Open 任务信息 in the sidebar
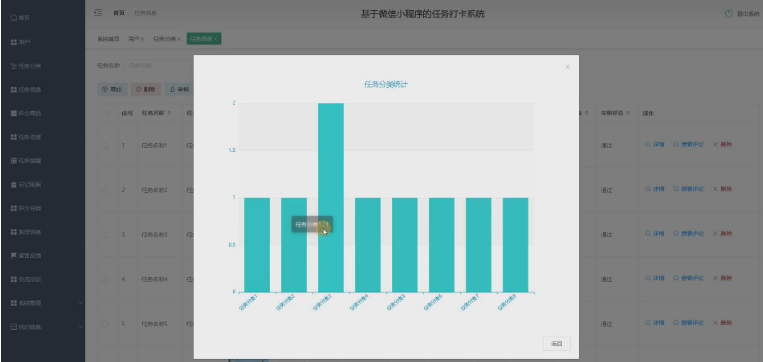763x362 pixels. pyautogui.click(x=26, y=90)
